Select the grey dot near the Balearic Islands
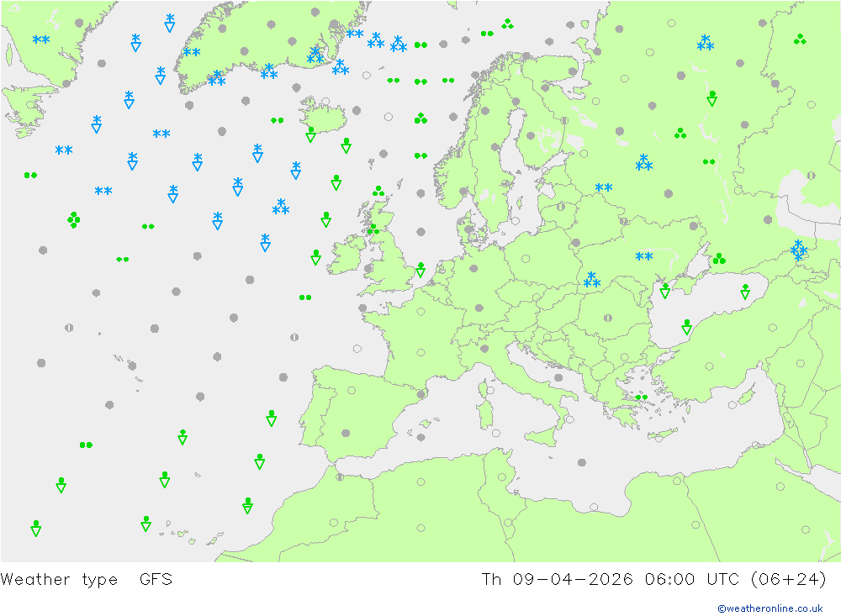This screenshot has height=616, width=841. tap(421, 438)
